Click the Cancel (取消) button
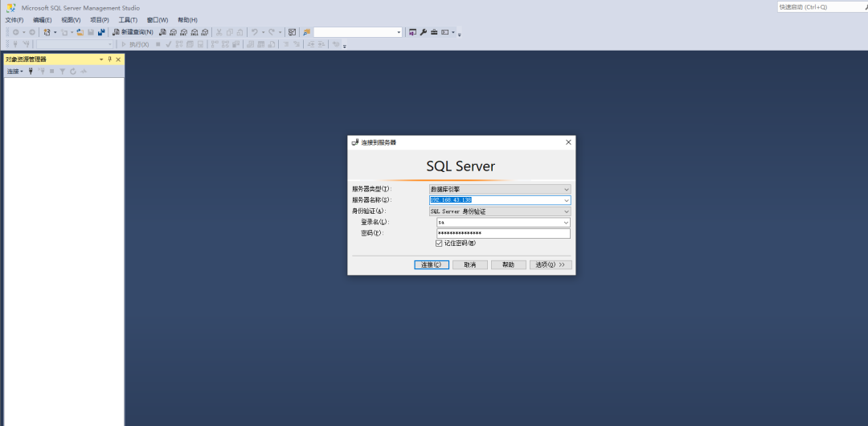 click(x=470, y=264)
